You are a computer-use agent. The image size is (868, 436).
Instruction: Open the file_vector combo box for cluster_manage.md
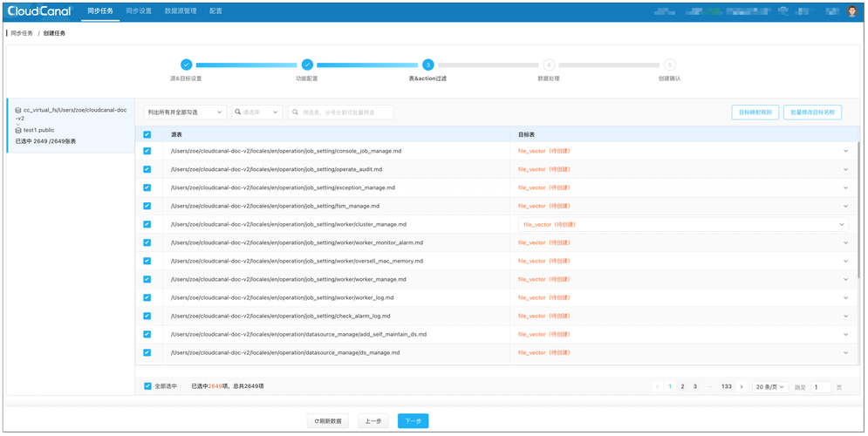683,224
